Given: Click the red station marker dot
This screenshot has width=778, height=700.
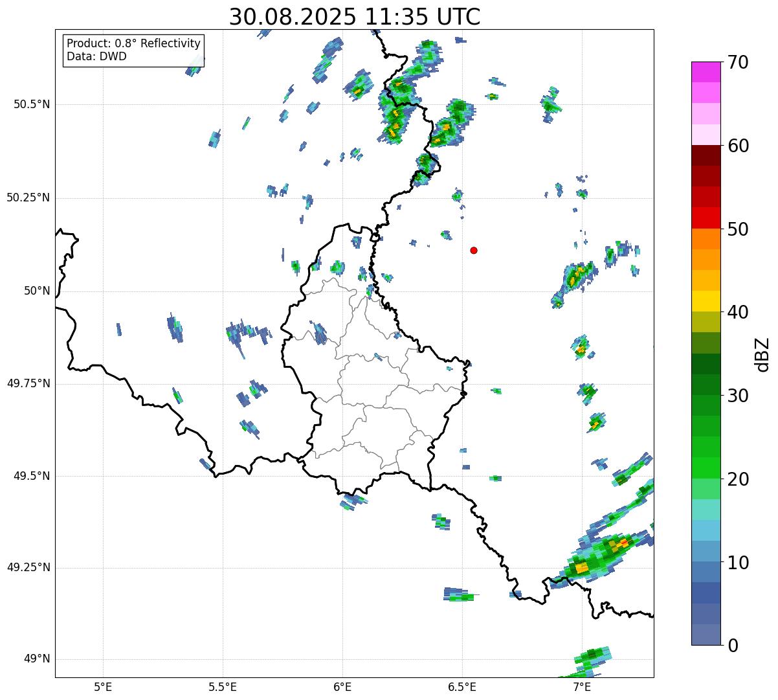Looking at the screenshot, I should pos(474,250).
